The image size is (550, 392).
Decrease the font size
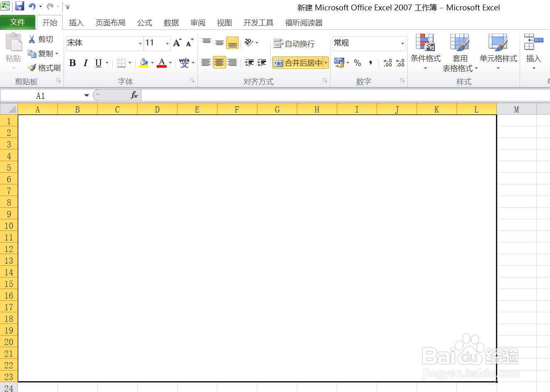pos(190,43)
